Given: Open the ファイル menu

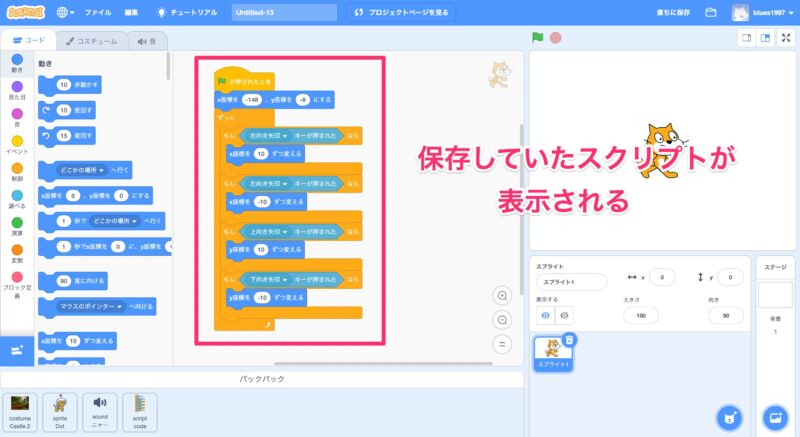Looking at the screenshot, I should tap(98, 13).
